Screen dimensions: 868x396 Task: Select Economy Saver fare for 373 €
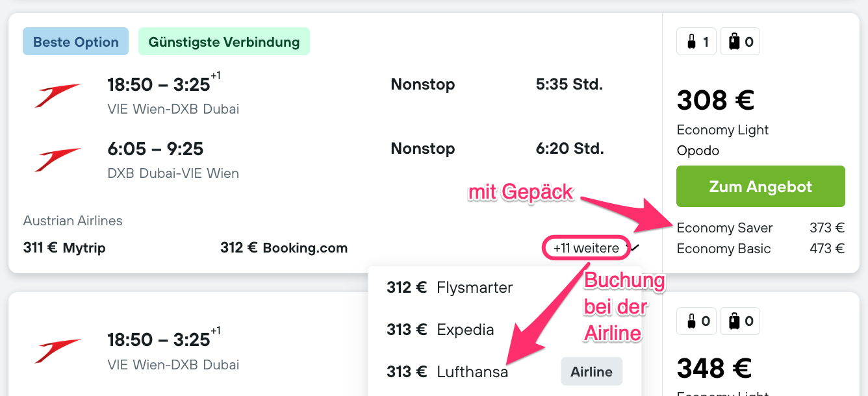click(x=760, y=228)
